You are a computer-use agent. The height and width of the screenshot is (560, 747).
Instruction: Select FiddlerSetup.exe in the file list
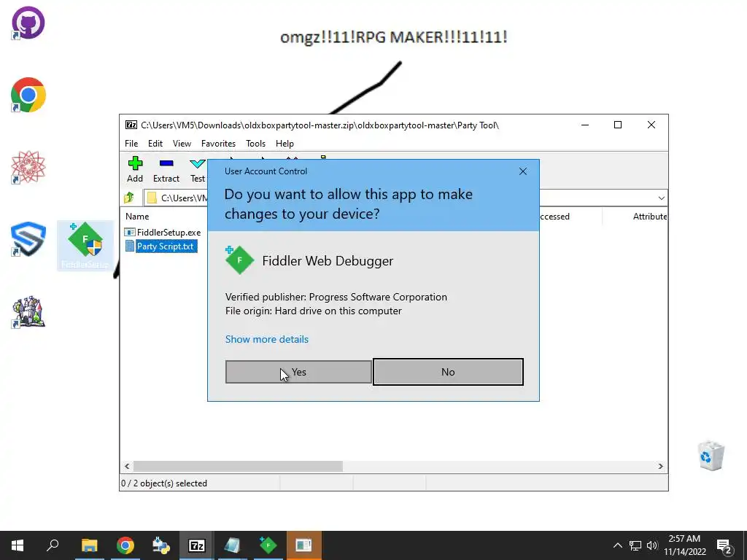tap(169, 233)
